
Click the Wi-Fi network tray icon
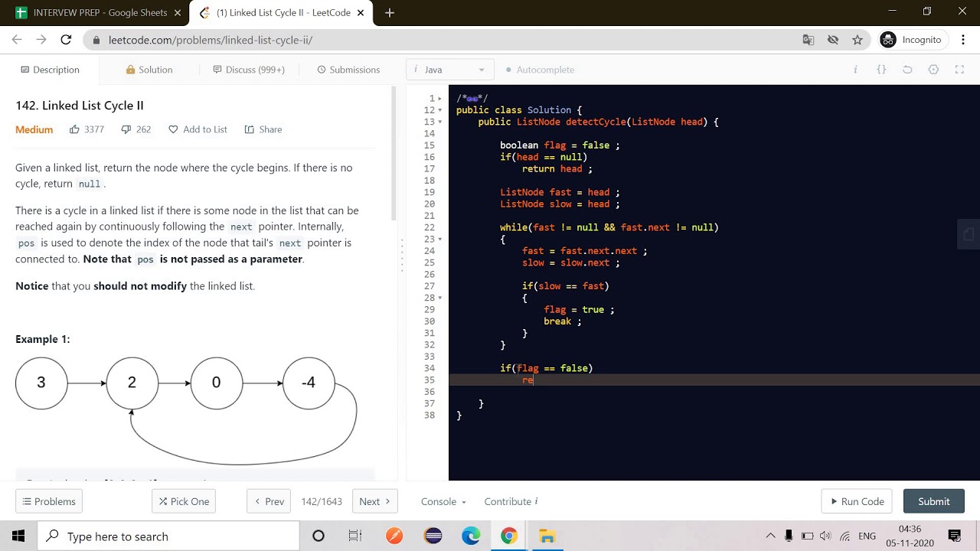click(844, 536)
